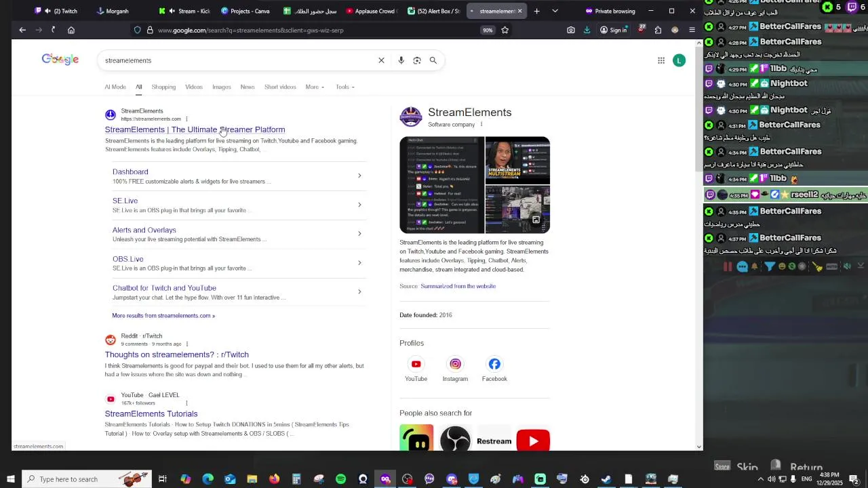868x488 pixels.
Task: Open StreamElements Ultimate Streamer Platform result
Action: coord(195,129)
